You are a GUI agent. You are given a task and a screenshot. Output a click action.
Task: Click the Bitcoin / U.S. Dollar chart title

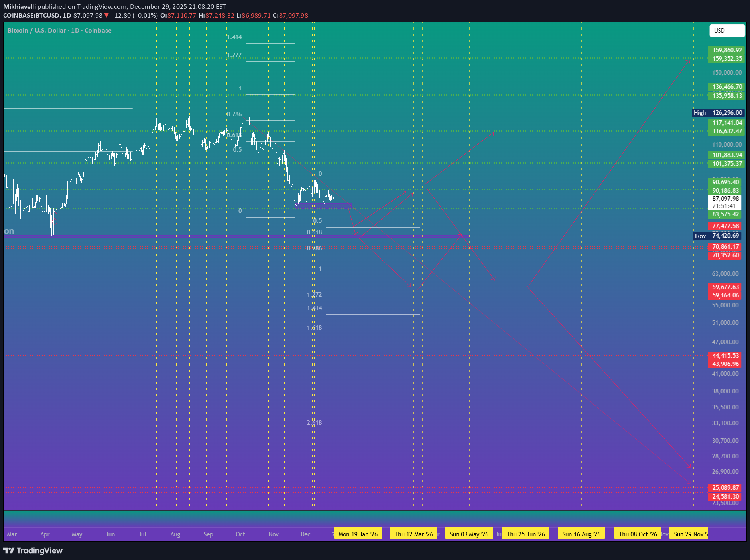tap(59, 31)
